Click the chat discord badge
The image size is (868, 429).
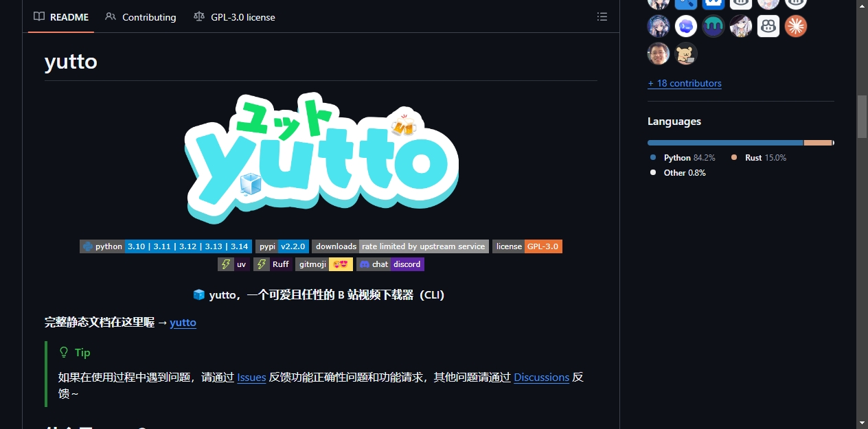(x=390, y=264)
